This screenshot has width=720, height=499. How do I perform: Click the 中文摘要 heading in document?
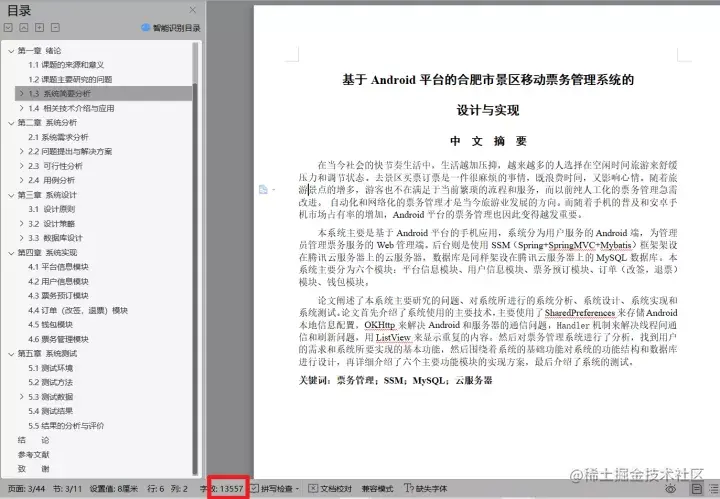coord(488,141)
